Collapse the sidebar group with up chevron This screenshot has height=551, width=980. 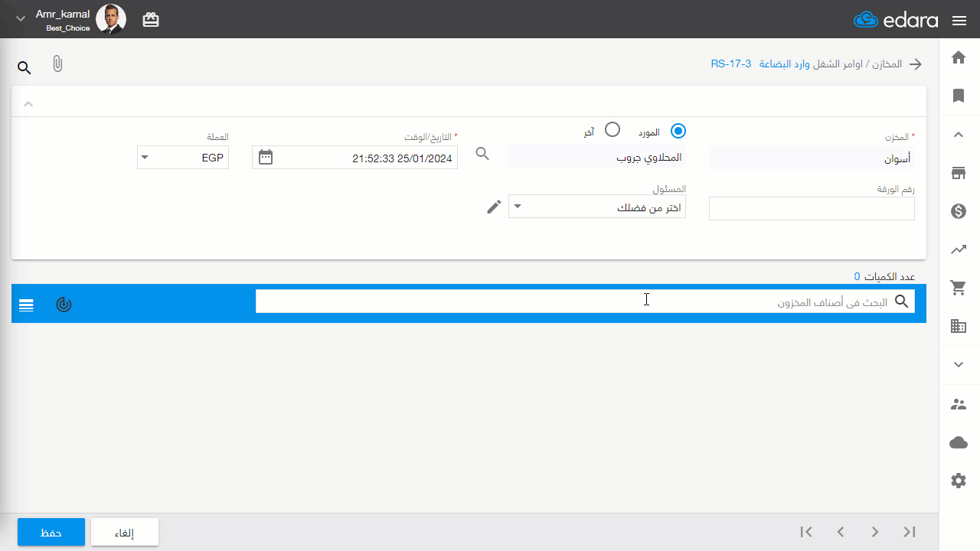coord(959,135)
